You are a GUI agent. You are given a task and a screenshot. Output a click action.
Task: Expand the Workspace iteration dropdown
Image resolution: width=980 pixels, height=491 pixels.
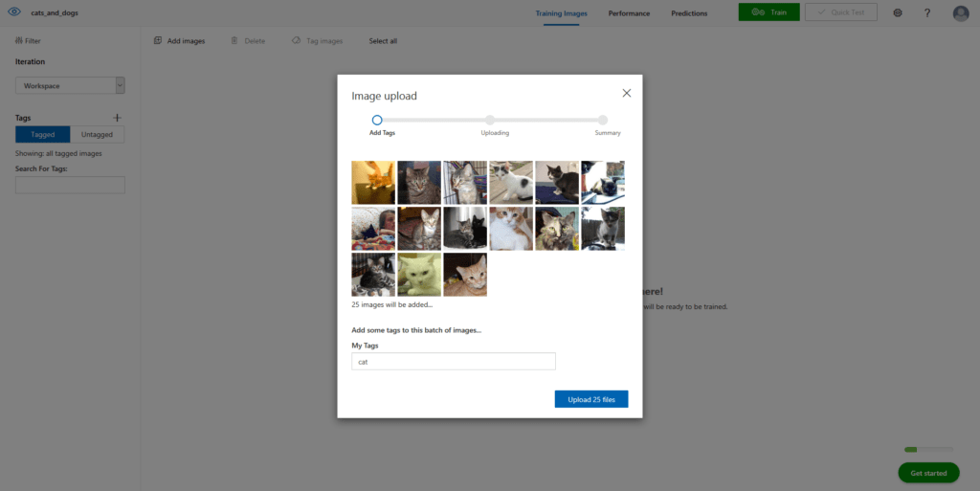(120, 85)
